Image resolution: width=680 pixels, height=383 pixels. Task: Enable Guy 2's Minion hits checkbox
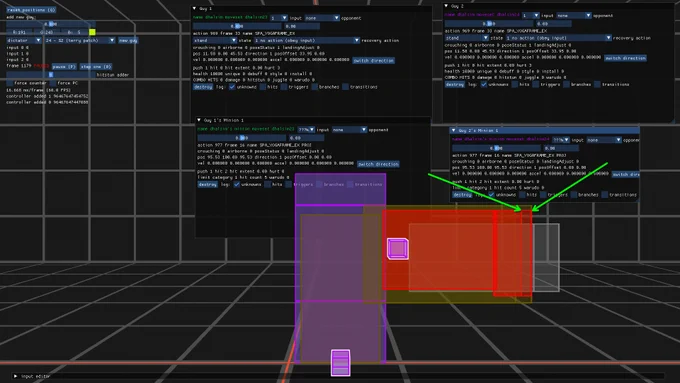click(522, 195)
